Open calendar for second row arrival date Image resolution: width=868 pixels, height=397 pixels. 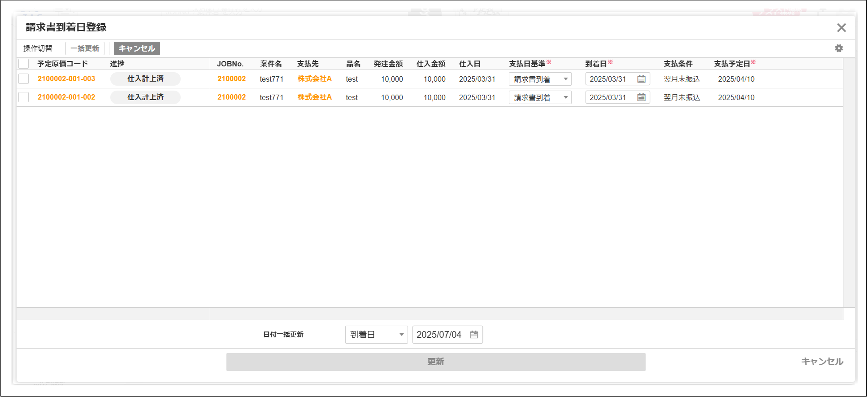click(641, 97)
